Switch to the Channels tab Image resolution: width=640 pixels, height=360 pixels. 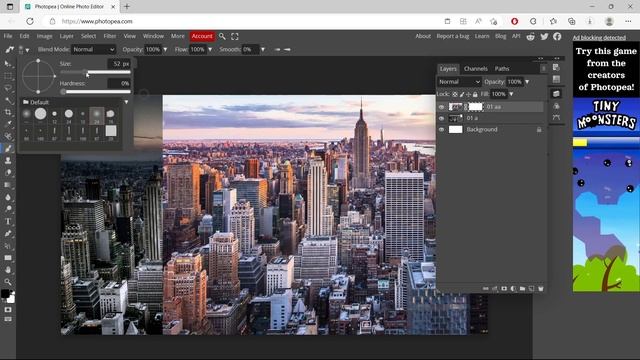476,69
